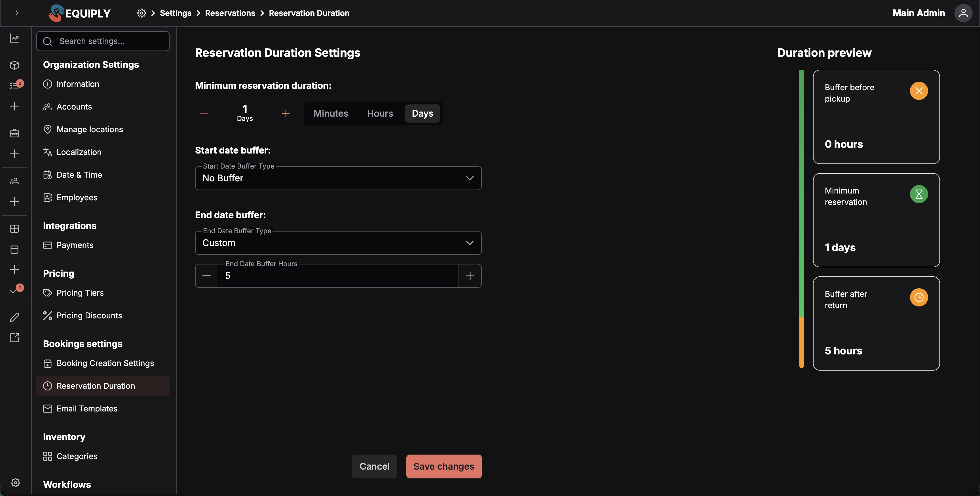The image size is (980, 496).
Task: Open the inventory cube icon in left rail
Action: pos(14,65)
